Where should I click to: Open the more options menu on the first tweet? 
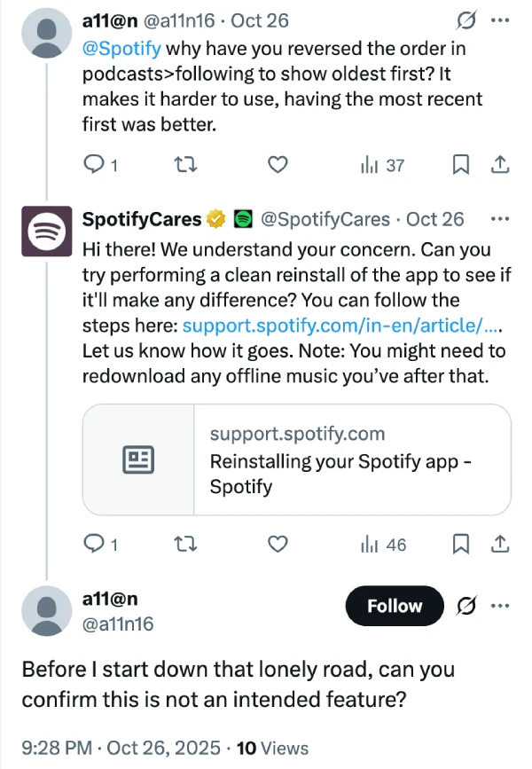500,20
